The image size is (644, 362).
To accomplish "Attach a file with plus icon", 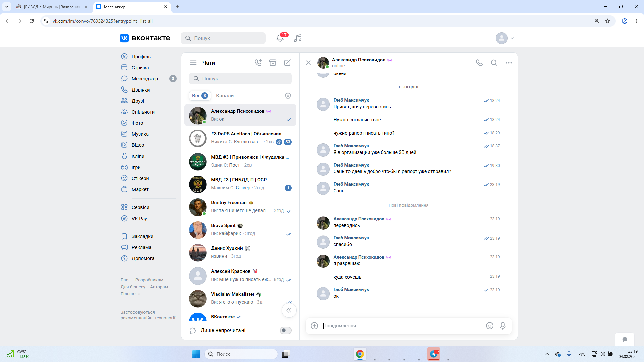I will [314, 326].
